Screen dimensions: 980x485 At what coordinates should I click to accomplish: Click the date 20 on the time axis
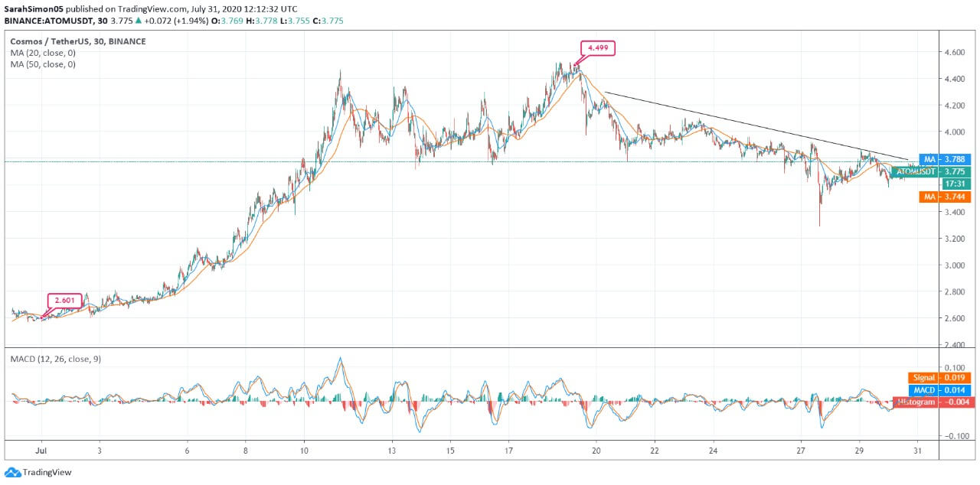[596, 452]
